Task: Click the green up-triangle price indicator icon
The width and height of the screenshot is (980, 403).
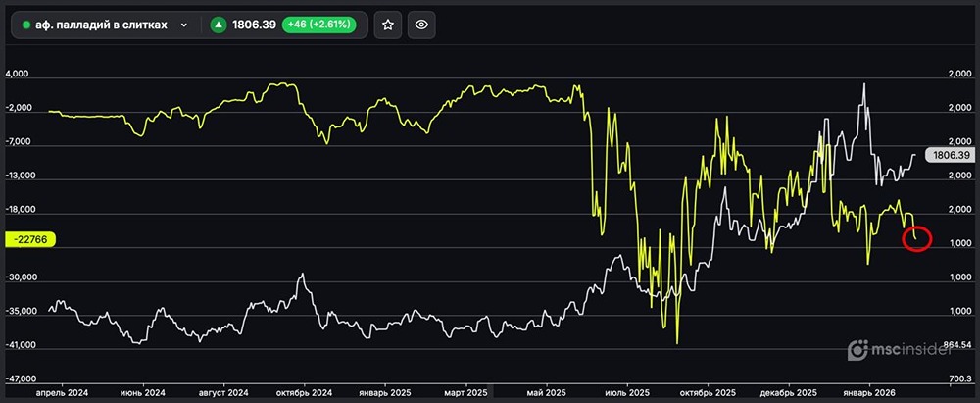Action: [x=219, y=25]
